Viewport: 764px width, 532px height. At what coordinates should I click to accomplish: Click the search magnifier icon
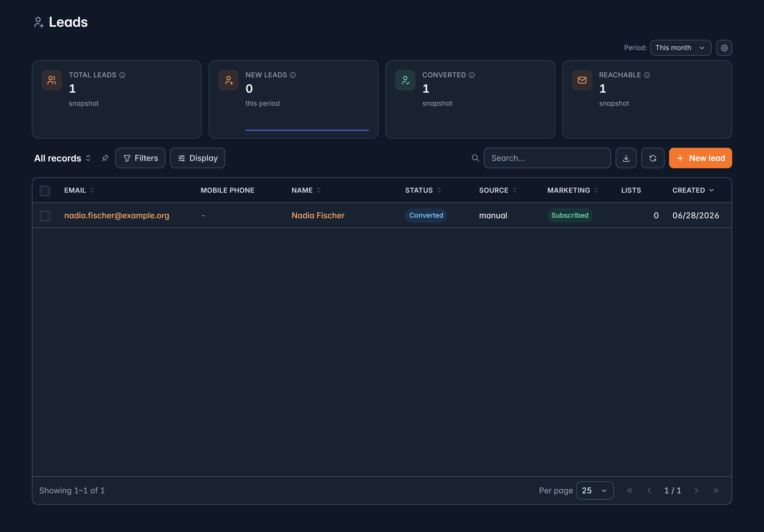click(475, 158)
